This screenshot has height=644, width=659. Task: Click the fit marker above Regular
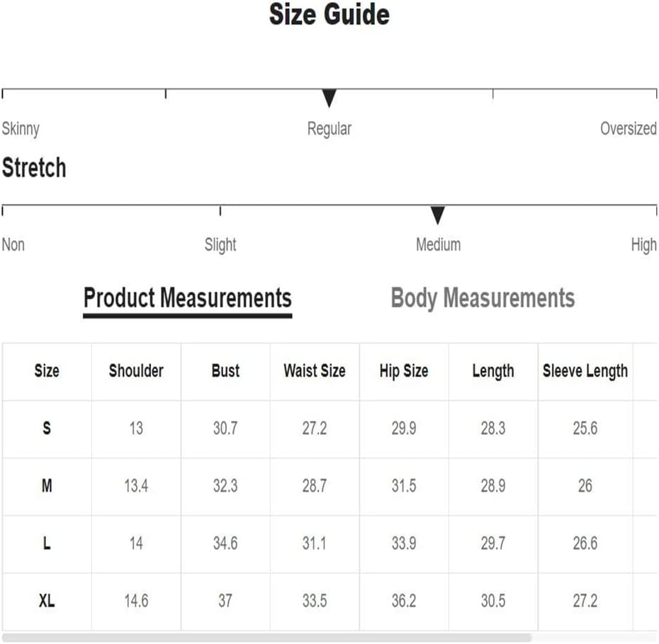click(329, 98)
